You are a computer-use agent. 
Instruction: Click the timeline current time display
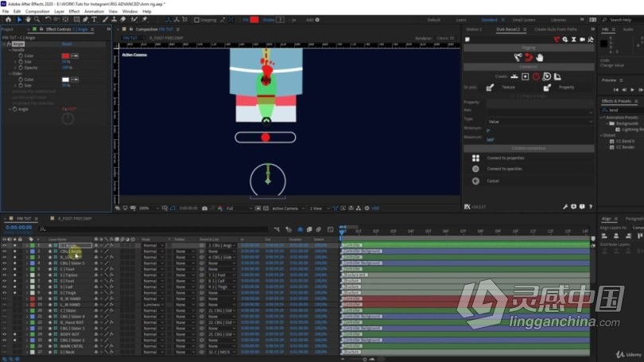coord(19,228)
